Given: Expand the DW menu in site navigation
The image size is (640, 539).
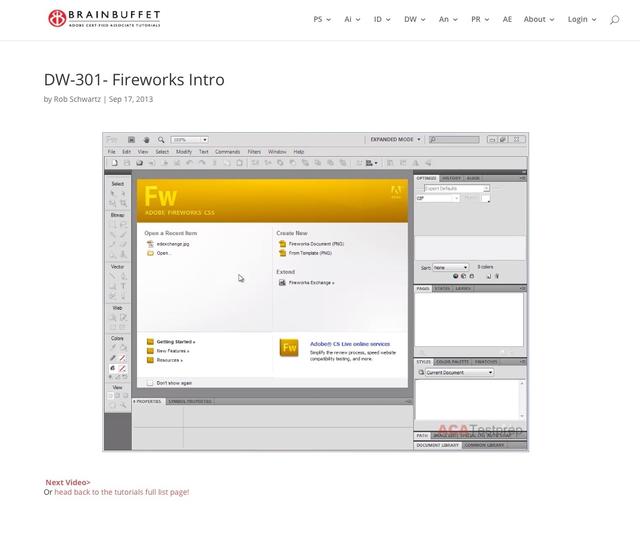Looking at the screenshot, I should pos(415,19).
